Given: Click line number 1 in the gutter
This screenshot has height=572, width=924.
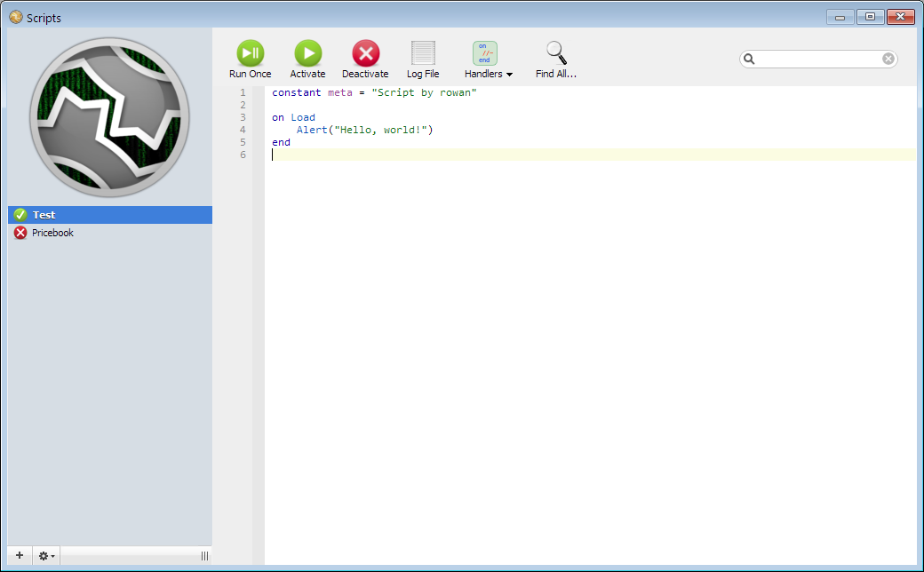Looking at the screenshot, I should pyautogui.click(x=243, y=92).
